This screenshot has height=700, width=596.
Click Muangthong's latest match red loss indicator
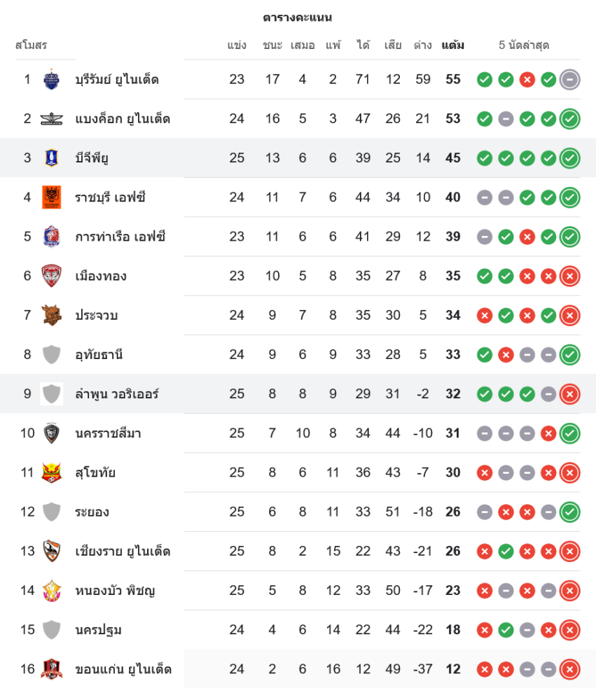tap(570, 276)
